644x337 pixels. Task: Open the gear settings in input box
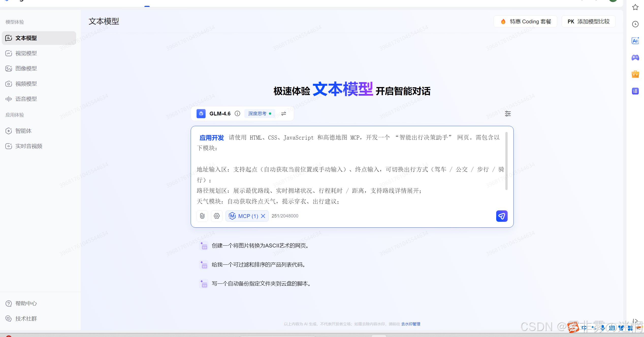[217, 216]
